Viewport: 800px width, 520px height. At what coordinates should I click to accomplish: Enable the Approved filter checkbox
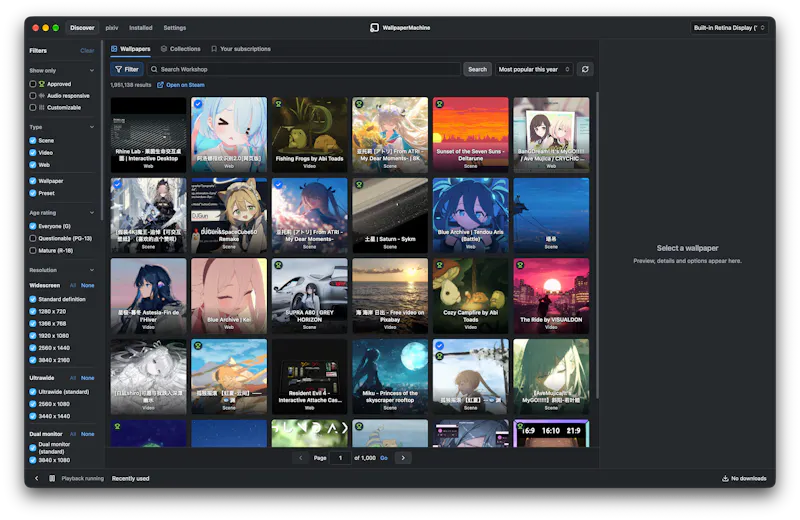pyautogui.click(x=33, y=84)
